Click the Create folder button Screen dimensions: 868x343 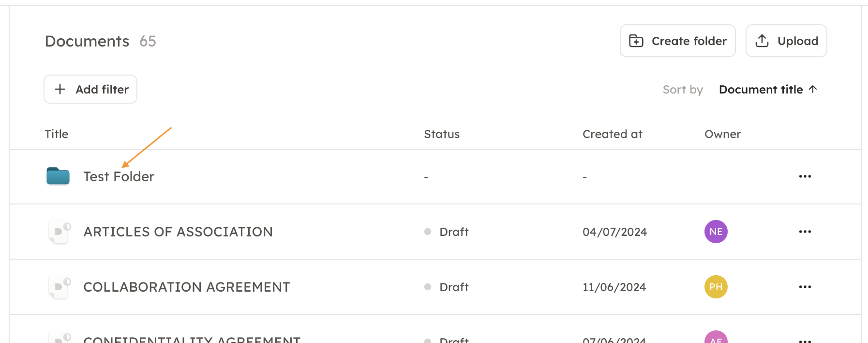tap(677, 41)
